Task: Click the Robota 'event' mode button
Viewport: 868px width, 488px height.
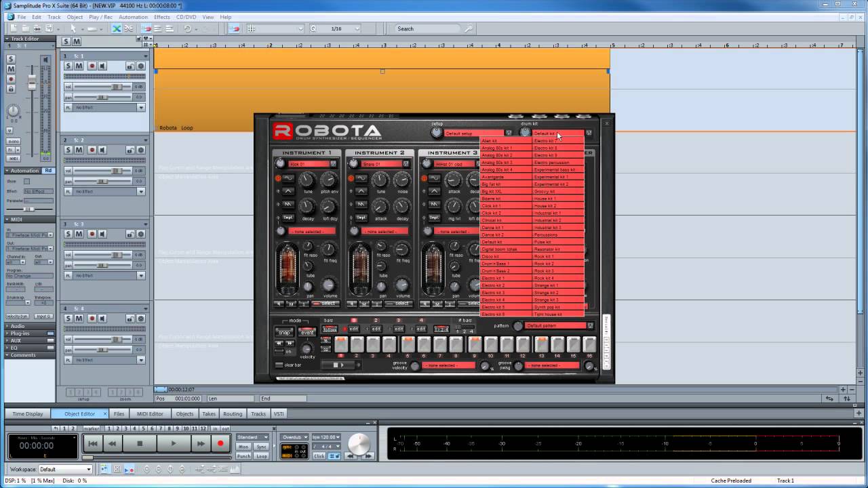Action: pyautogui.click(x=307, y=332)
